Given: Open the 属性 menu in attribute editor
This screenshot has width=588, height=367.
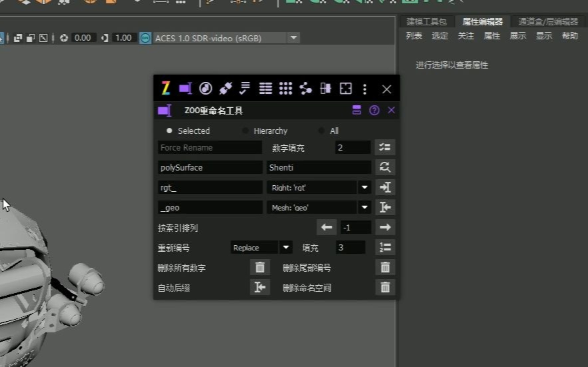Looking at the screenshot, I should [492, 36].
